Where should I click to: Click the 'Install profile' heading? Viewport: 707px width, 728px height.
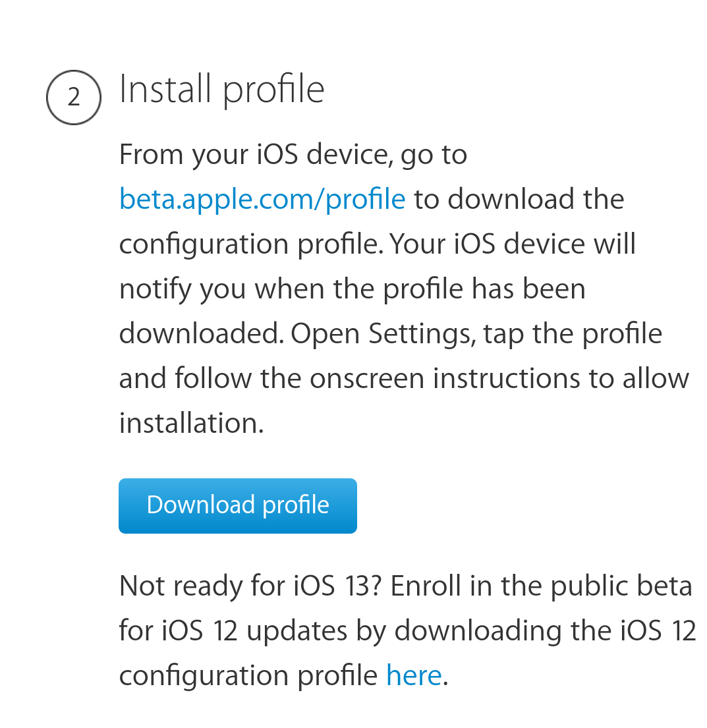pyautogui.click(x=221, y=90)
